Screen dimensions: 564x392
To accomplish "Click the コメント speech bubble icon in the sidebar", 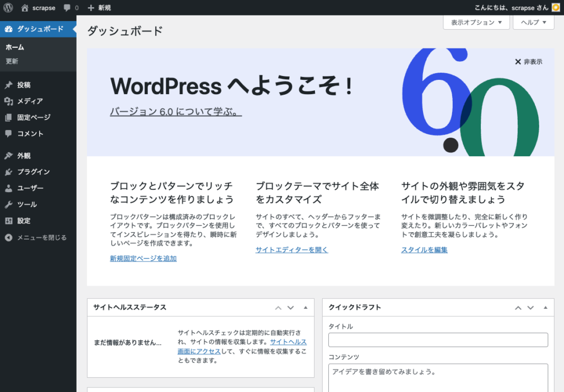I will pos(9,133).
